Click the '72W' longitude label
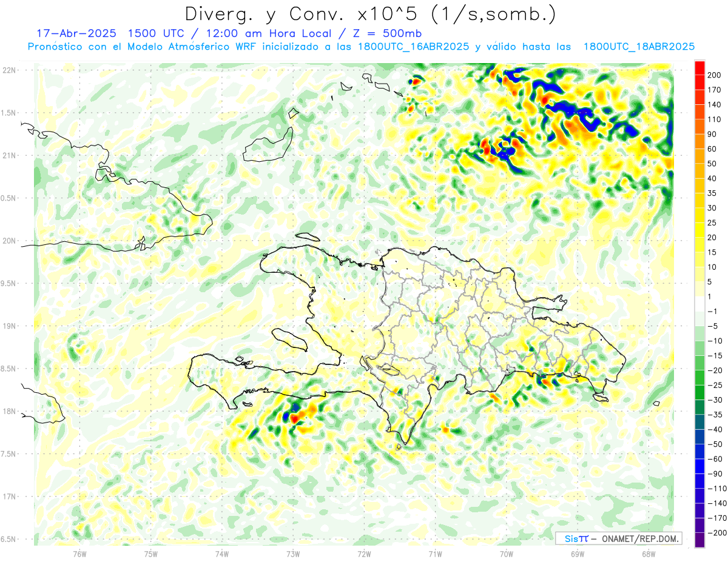The height and width of the screenshot is (562, 728). [x=364, y=554]
